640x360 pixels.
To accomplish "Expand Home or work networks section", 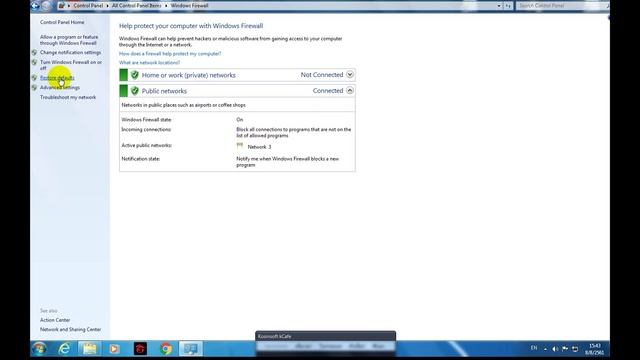I will coord(350,74).
